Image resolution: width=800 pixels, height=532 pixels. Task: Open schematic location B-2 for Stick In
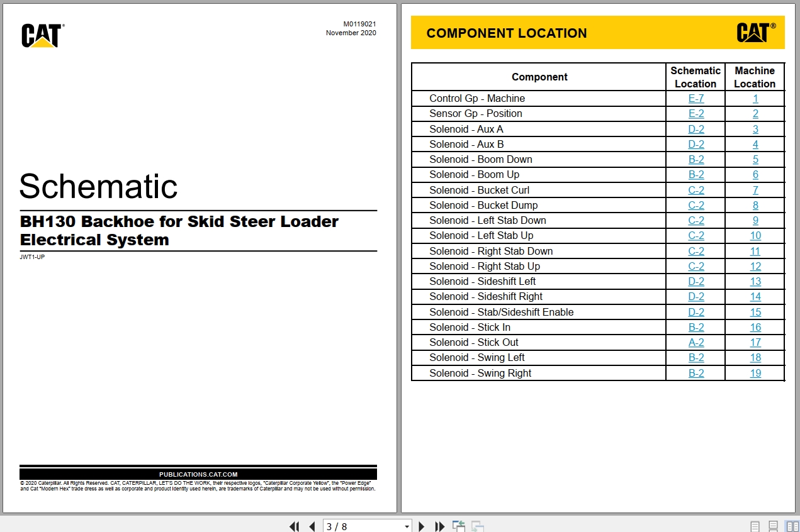pyautogui.click(x=696, y=327)
